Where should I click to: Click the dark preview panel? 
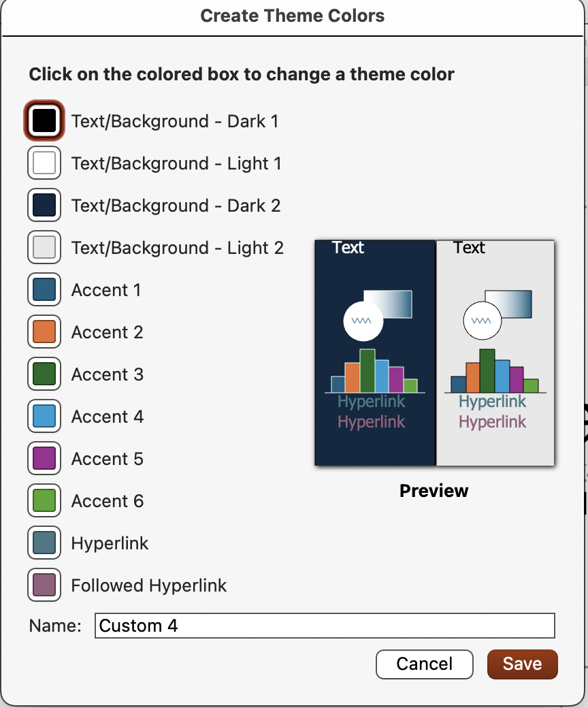point(375,353)
